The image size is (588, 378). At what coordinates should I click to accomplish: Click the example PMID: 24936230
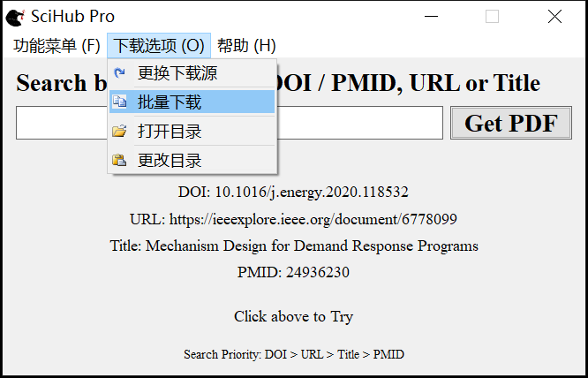pos(293,272)
